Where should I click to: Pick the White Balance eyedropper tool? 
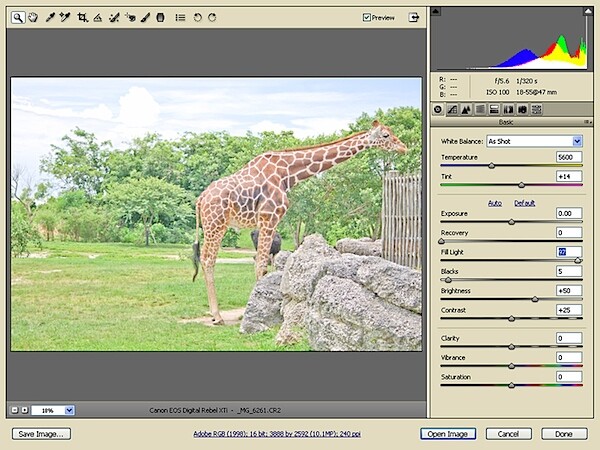(x=50, y=17)
